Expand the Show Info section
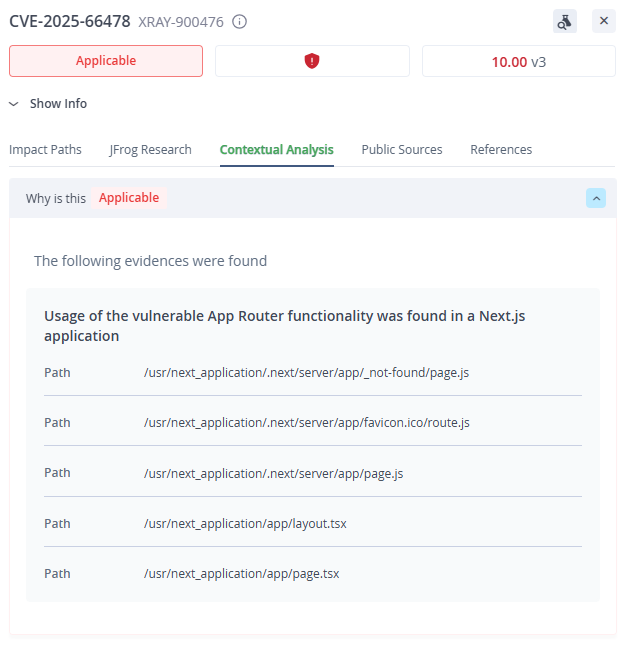 (x=58, y=103)
